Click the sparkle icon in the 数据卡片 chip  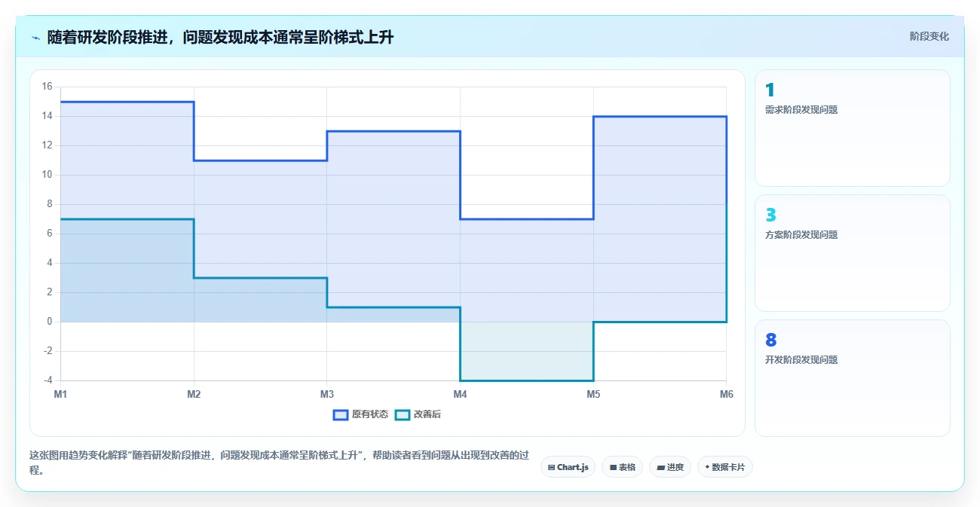tap(707, 467)
